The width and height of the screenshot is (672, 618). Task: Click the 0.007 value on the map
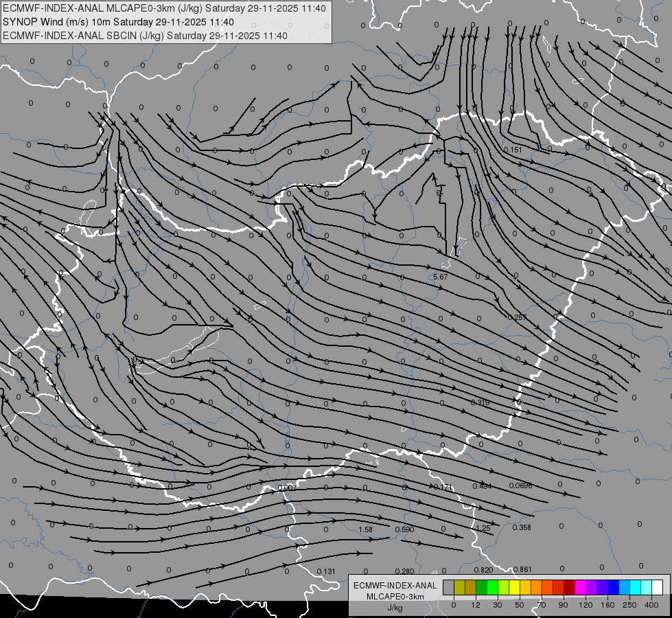coord(287,488)
